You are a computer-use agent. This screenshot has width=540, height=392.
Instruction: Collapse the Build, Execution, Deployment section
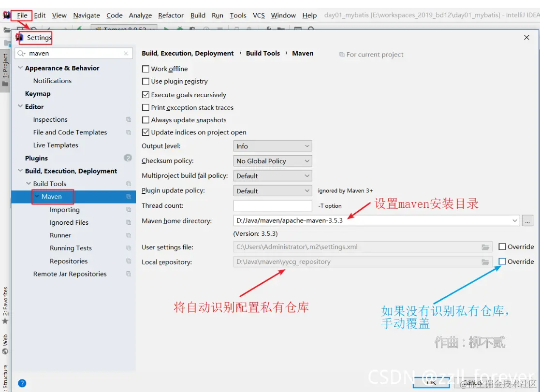coord(20,171)
